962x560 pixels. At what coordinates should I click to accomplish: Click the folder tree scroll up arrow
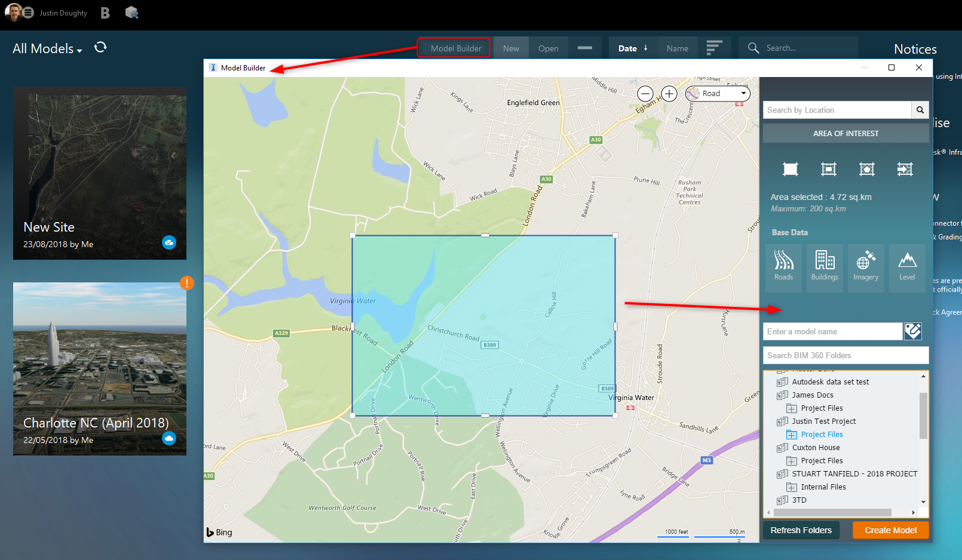pos(924,376)
